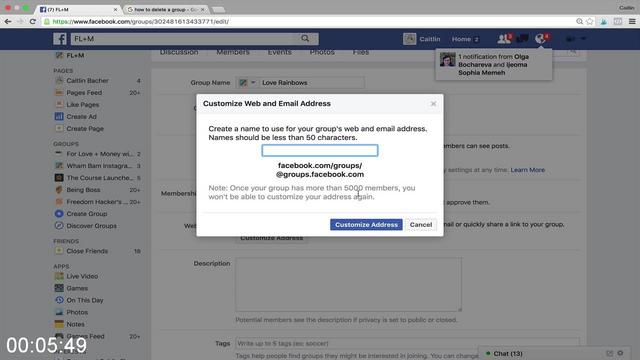The image size is (640, 360).
Task: Click the browser back arrow
Action: (8, 21)
